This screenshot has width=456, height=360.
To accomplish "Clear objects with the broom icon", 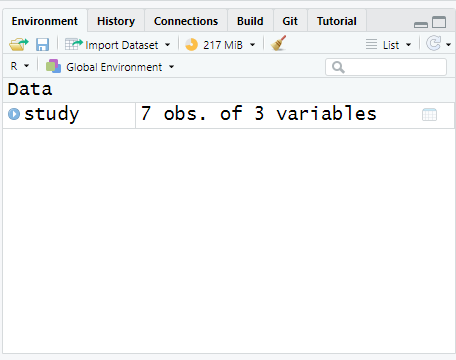I will click(278, 43).
